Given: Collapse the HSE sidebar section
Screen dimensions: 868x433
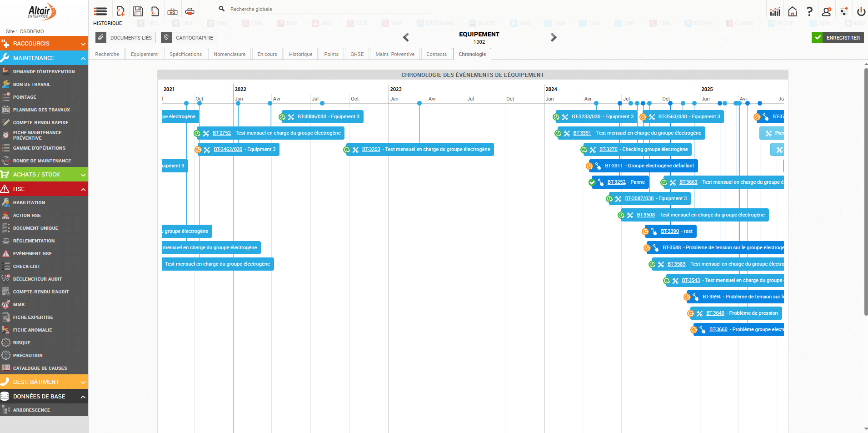Looking at the screenshot, I should tap(83, 189).
